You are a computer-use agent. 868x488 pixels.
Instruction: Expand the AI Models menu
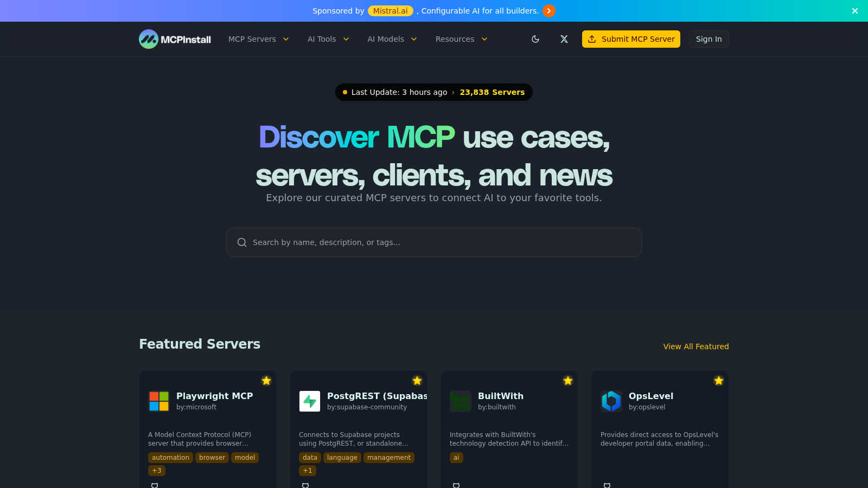pyautogui.click(x=392, y=39)
